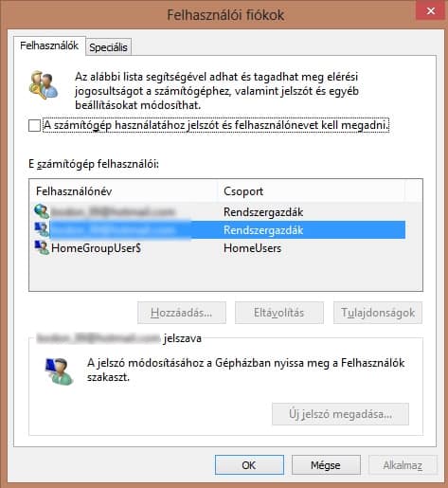Screen dimensions: 448x488
Task: Click the HomeGroupUser$ account icon
Action: click(x=42, y=248)
